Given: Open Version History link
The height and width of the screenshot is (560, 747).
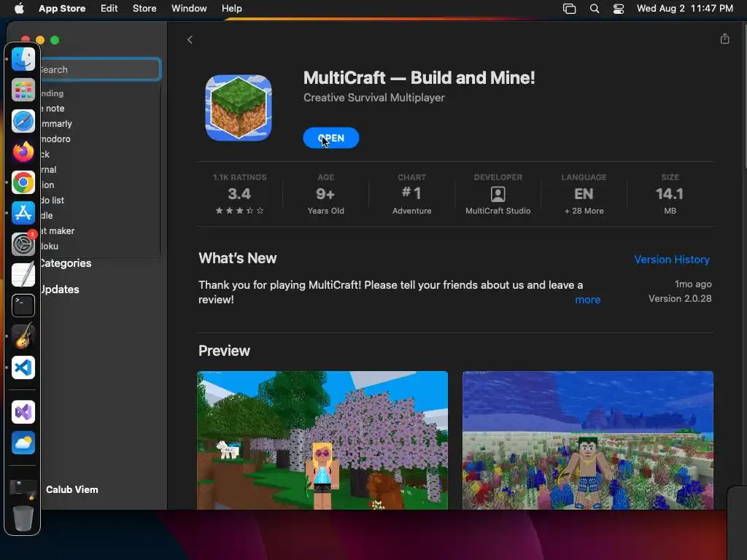Looking at the screenshot, I should coord(672,260).
